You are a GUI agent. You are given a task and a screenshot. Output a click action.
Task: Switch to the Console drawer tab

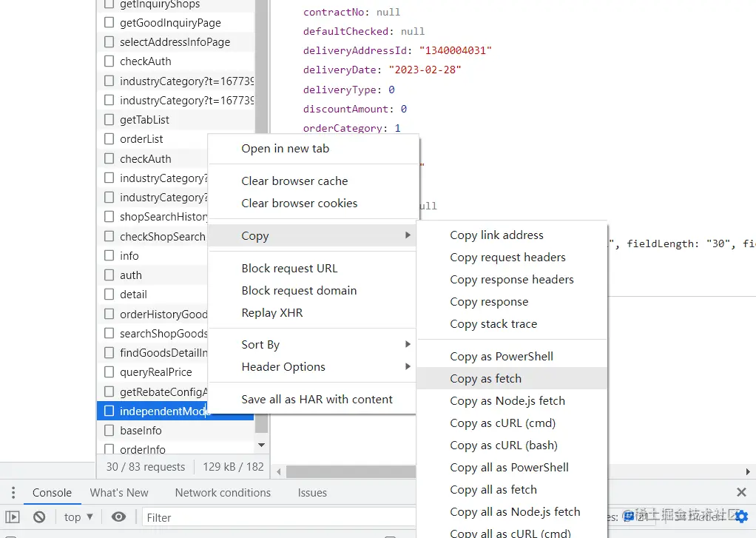coord(52,493)
